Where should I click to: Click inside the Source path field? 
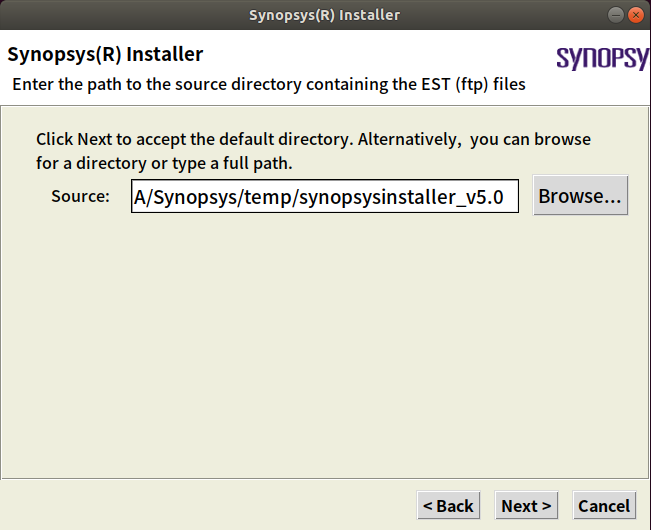click(324, 197)
